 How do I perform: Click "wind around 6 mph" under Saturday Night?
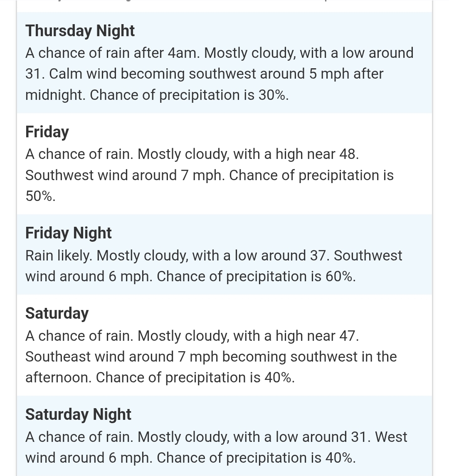coord(88,458)
